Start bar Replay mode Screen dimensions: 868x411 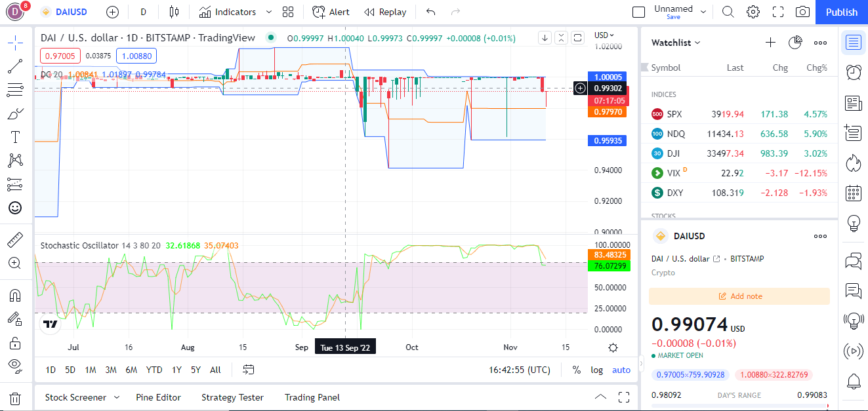pos(385,12)
